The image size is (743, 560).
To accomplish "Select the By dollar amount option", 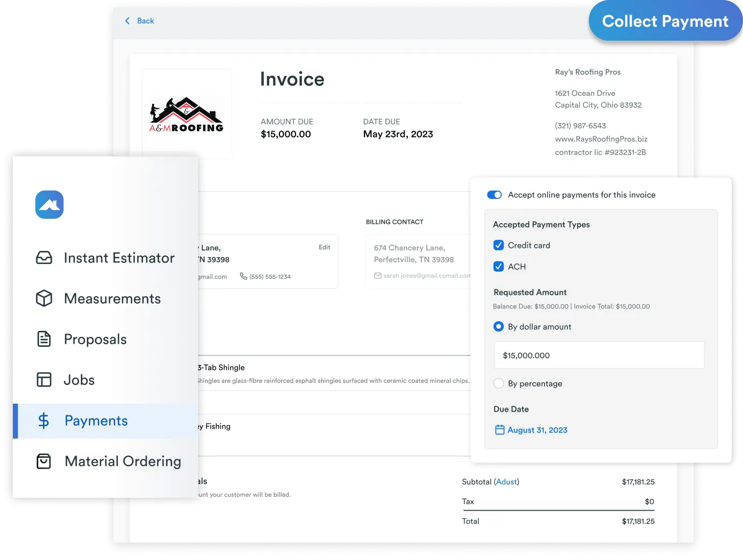I will 498,327.
